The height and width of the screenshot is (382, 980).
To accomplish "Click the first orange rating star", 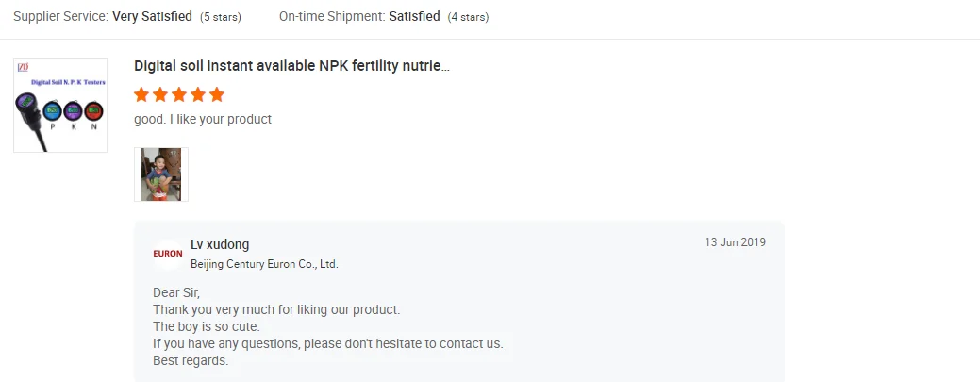I will point(141,94).
